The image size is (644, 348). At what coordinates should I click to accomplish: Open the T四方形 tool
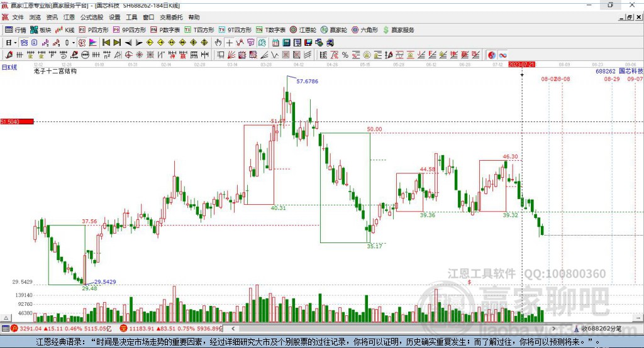click(x=199, y=30)
